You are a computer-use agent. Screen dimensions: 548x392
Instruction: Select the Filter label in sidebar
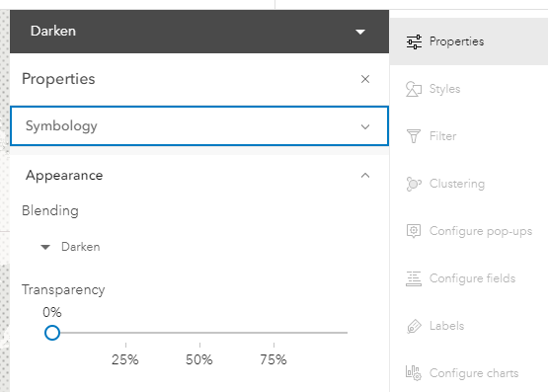tap(442, 136)
